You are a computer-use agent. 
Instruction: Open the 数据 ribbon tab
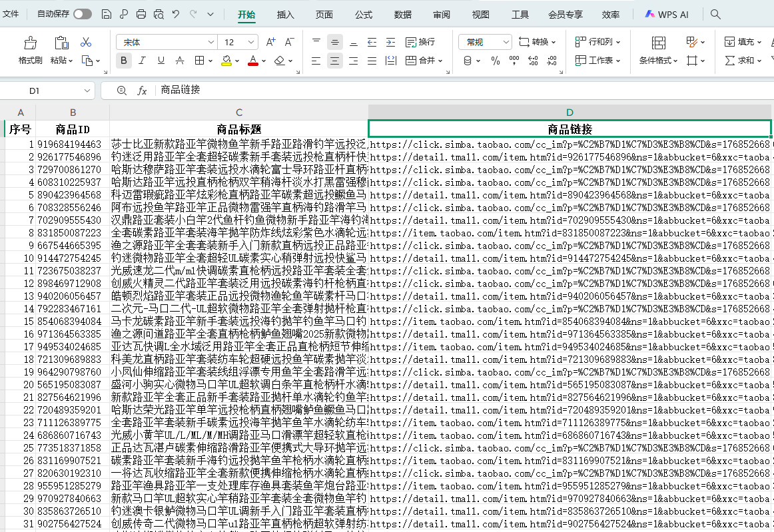pyautogui.click(x=402, y=14)
